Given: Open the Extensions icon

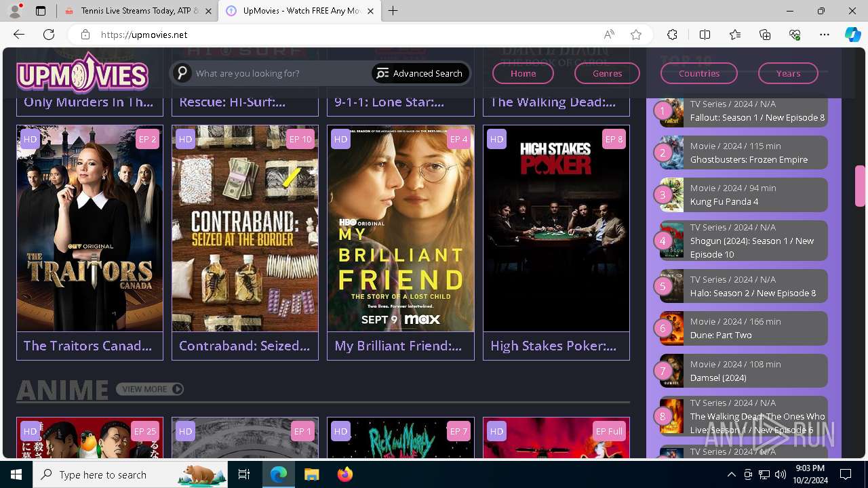Looking at the screenshot, I should pyautogui.click(x=672, y=35).
